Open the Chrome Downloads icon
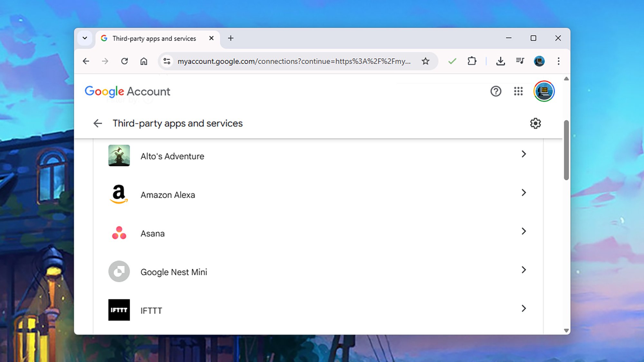Image resolution: width=644 pixels, height=362 pixels. pos(500,61)
